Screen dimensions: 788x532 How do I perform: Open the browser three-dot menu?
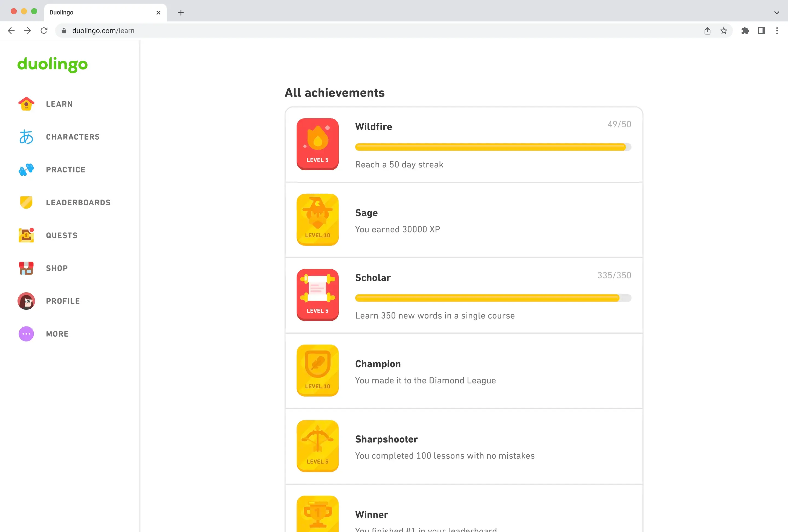point(777,31)
